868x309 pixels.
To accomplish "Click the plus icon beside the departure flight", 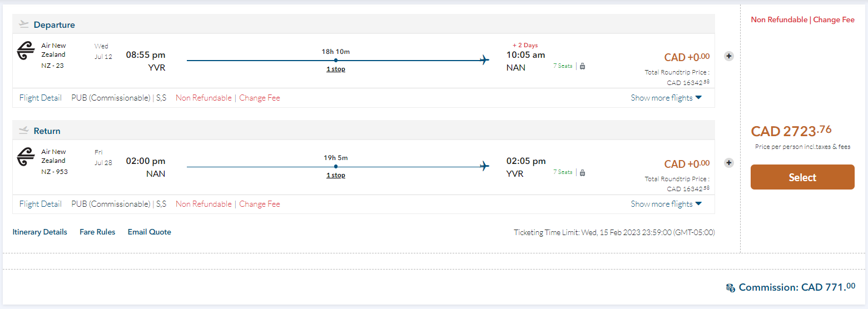I will click(x=729, y=56).
